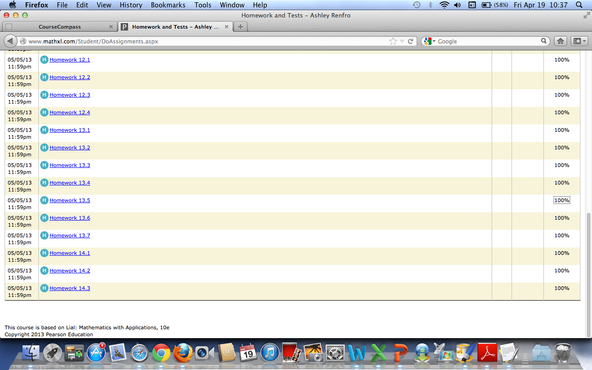The height and width of the screenshot is (370, 592).
Task: Open the bookmark history dropdown beside the star
Action: point(402,41)
